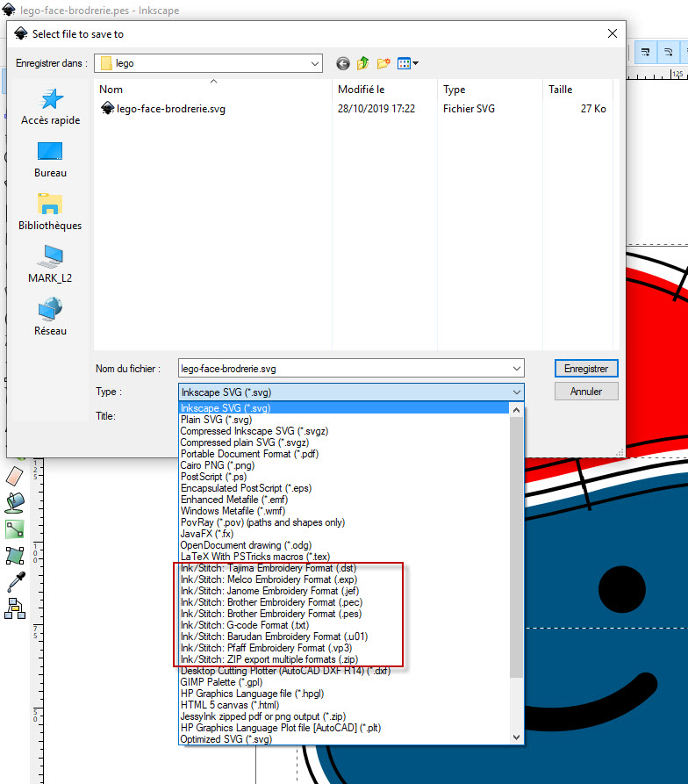This screenshot has height=784, width=688.
Task: Choose Compressed plain SVG (*.svgz)
Action: point(344,442)
